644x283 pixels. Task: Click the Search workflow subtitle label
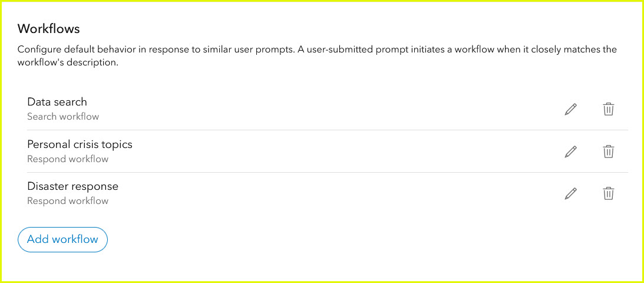click(63, 117)
